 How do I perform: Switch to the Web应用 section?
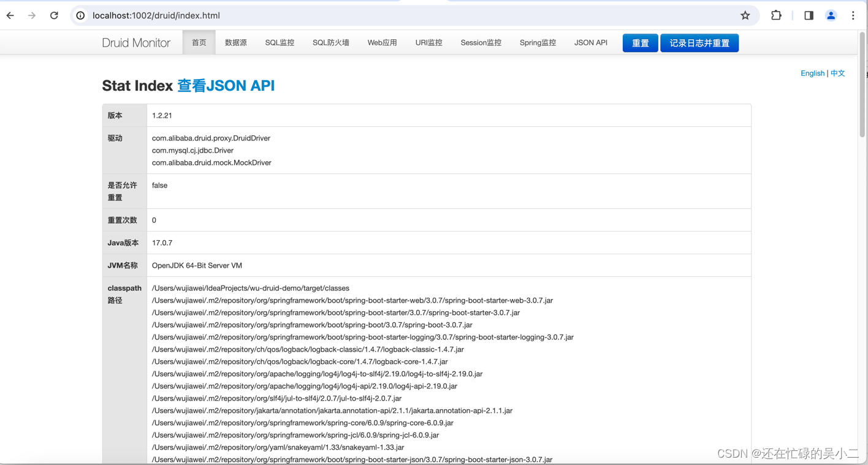click(x=382, y=42)
